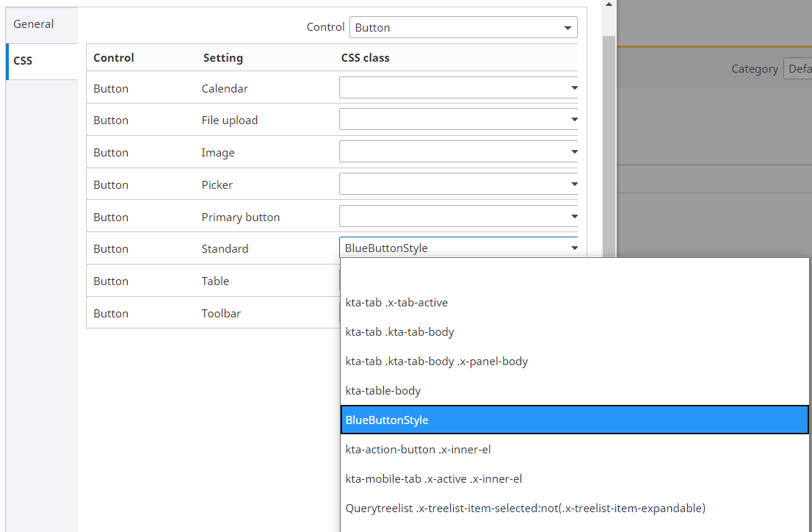Expand CSS class dropdown for File upload
The width and height of the screenshot is (812, 532).
(573, 121)
